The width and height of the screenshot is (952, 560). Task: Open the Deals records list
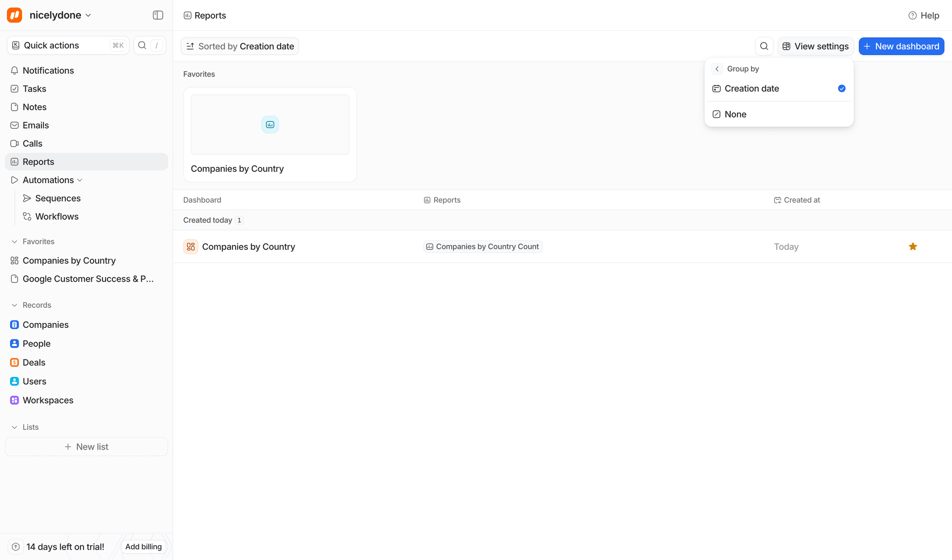(86, 362)
